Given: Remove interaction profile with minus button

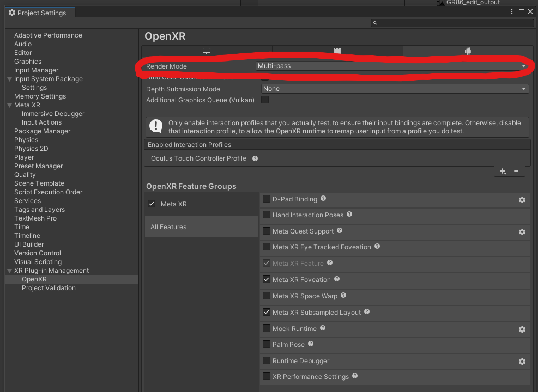Looking at the screenshot, I should [516, 171].
